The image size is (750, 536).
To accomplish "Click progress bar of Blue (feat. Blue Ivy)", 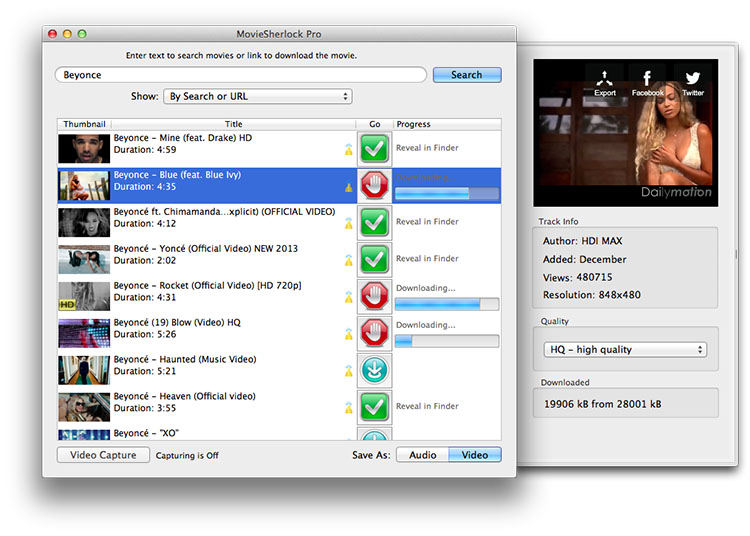I will [447, 193].
